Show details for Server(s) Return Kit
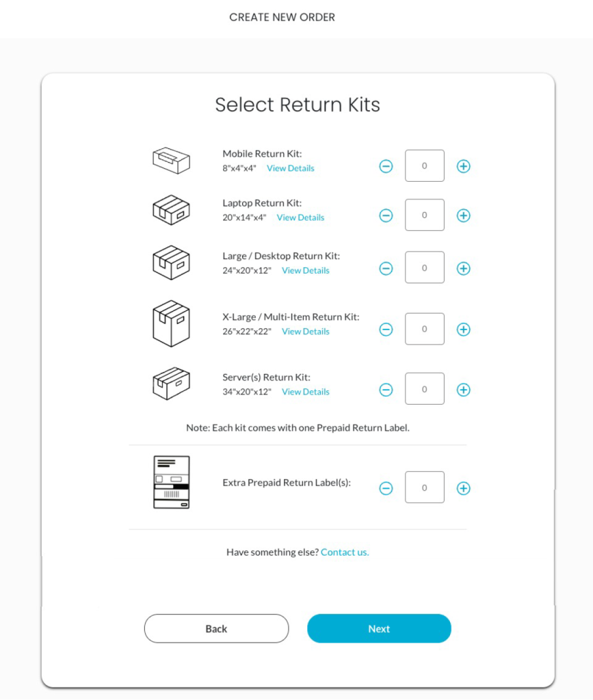 point(305,392)
